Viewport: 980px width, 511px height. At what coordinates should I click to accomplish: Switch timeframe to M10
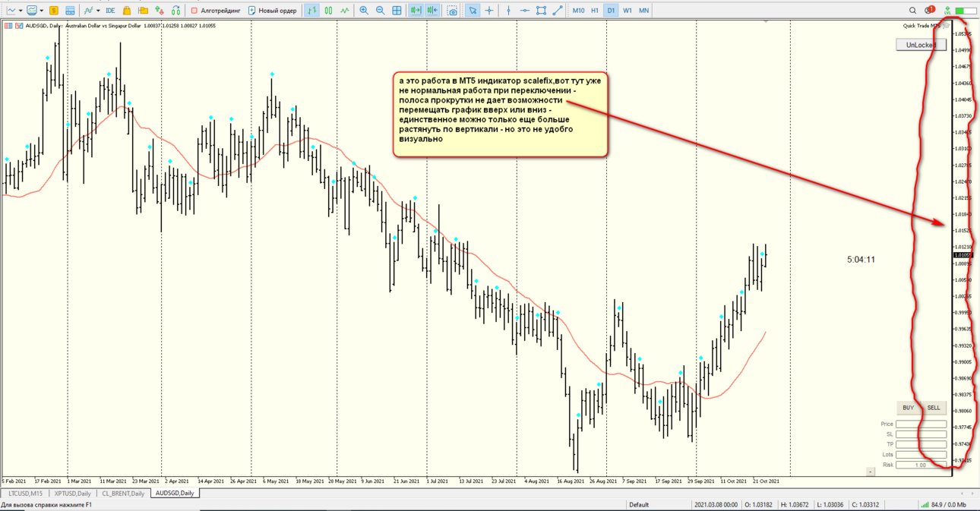[x=578, y=11]
